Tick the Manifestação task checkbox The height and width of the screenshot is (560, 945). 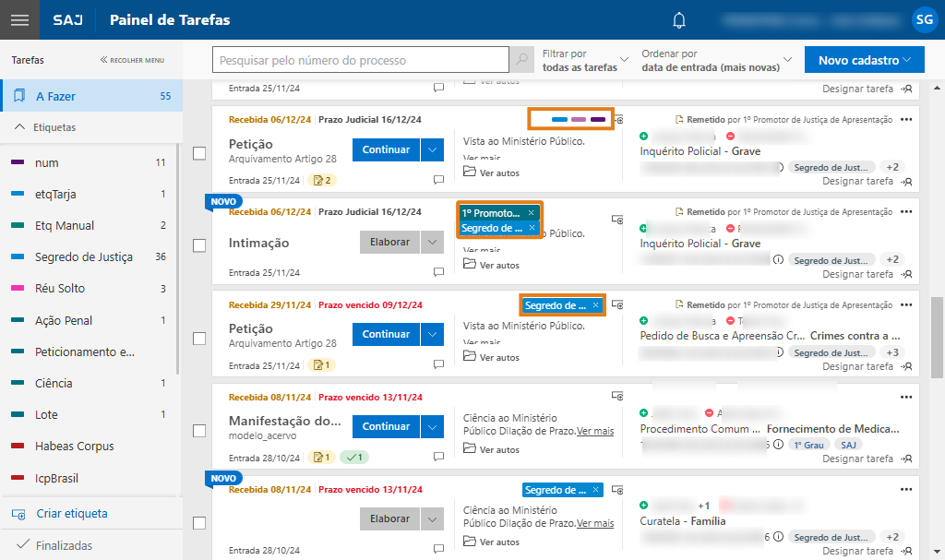point(199,430)
